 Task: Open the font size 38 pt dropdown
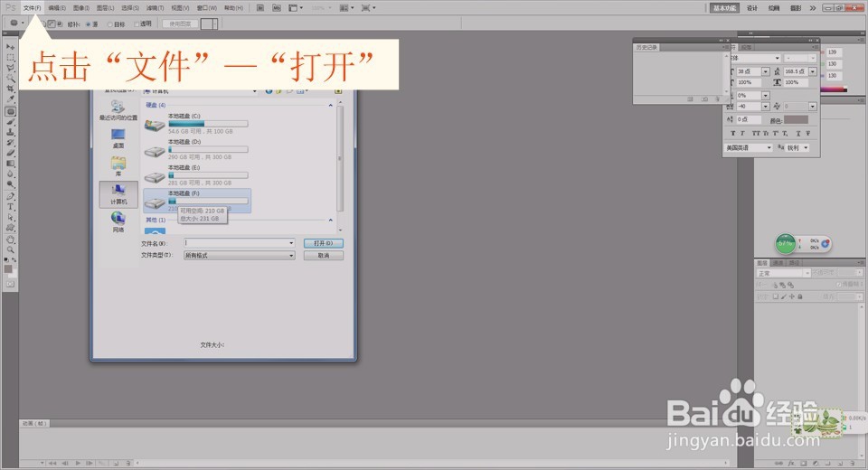click(x=765, y=71)
